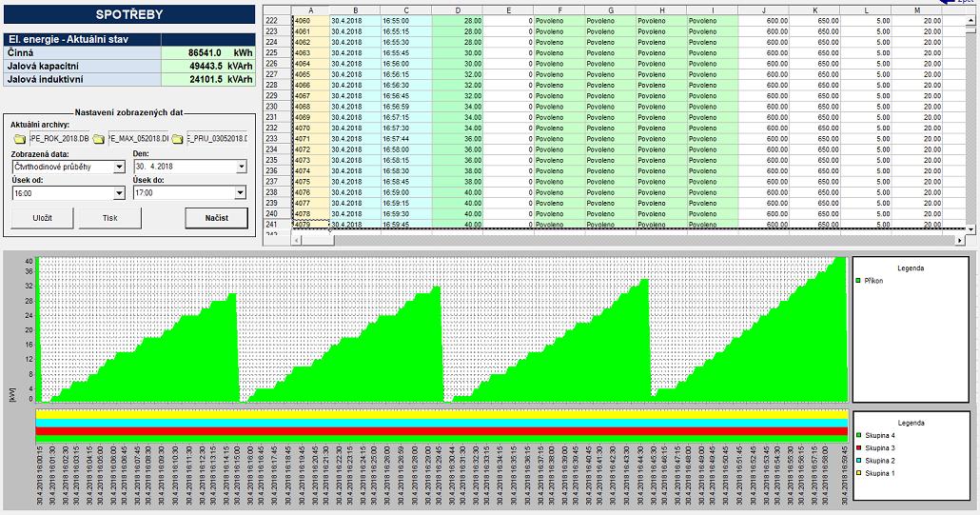980x515 pixels.
Task: Select column D header in table
Action: coord(457,10)
